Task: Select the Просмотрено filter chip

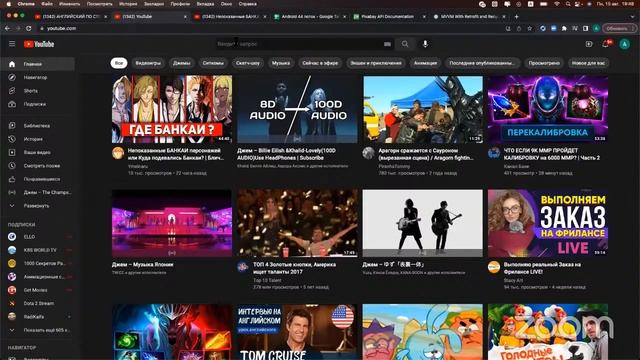Action: point(544,63)
